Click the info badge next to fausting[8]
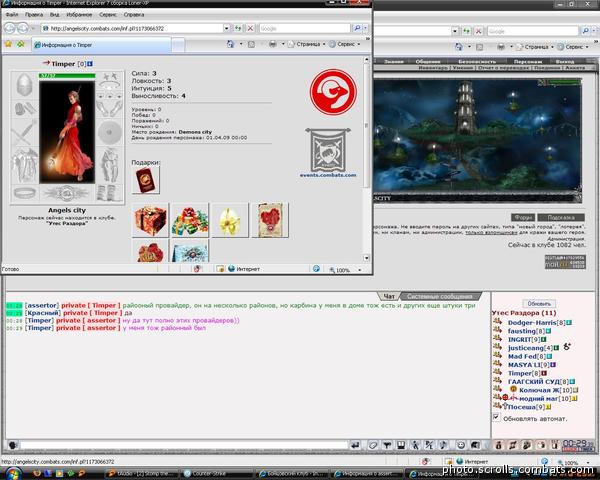 click(548, 331)
